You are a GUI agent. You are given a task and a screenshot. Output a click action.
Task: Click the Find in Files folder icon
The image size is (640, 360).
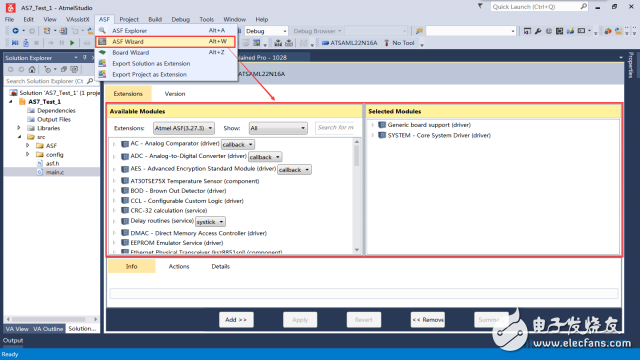[419, 31]
